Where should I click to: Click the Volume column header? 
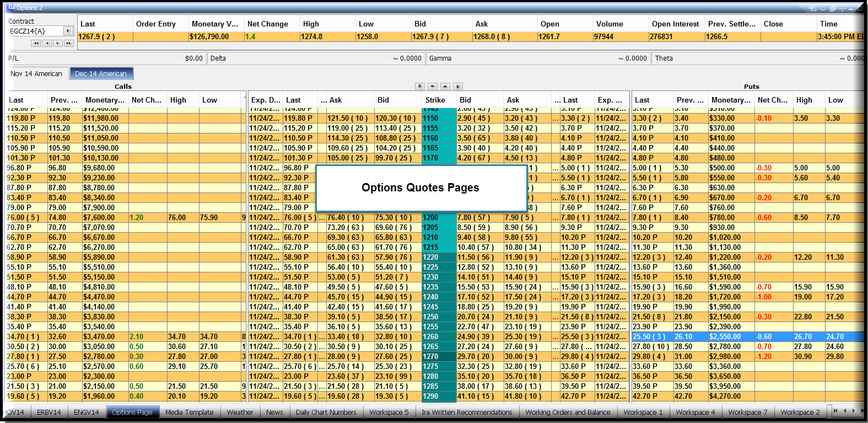[621, 24]
